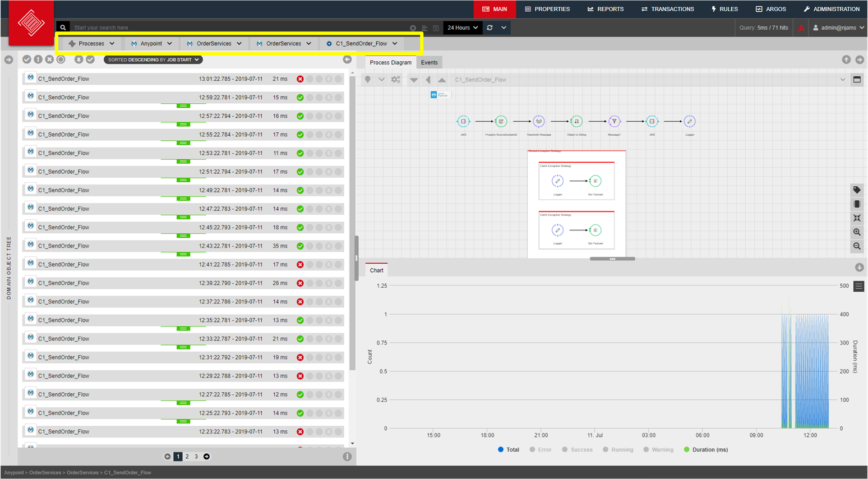The image size is (868, 479).
Task: Filter list by running status circle icon
Action: pyautogui.click(x=61, y=59)
